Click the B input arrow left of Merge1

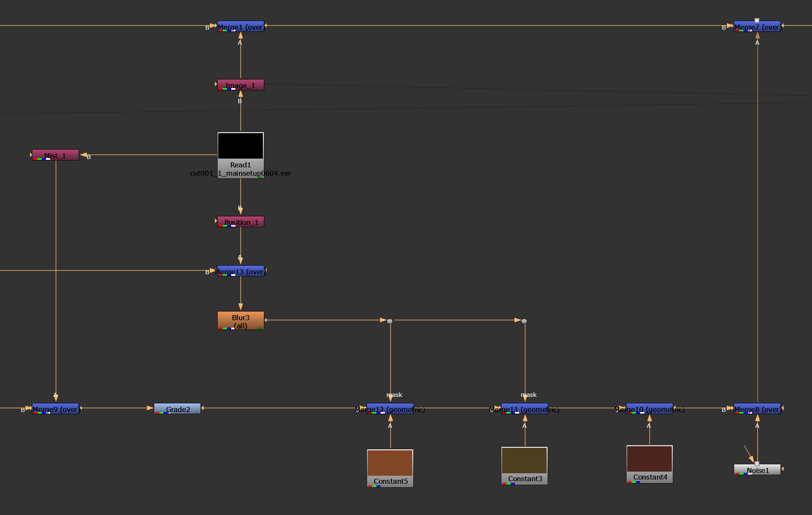pos(213,26)
